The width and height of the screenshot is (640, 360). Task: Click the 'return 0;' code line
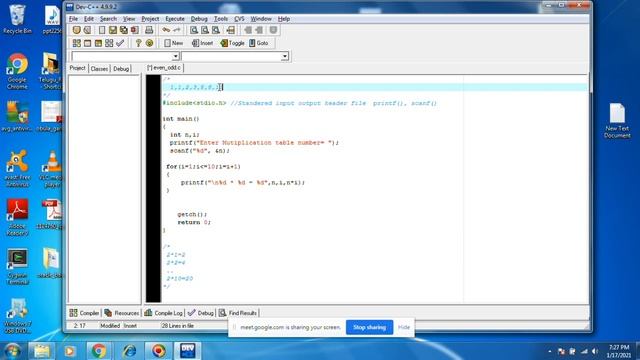[194, 222]
